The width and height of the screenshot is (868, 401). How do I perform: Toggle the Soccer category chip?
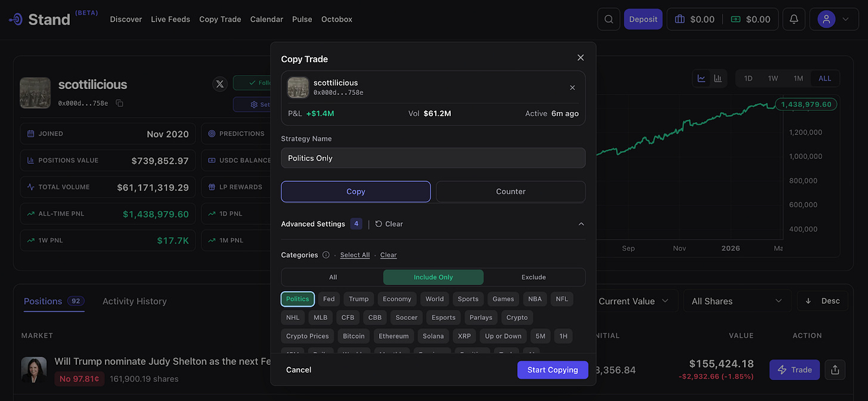[x=406, y=317]
